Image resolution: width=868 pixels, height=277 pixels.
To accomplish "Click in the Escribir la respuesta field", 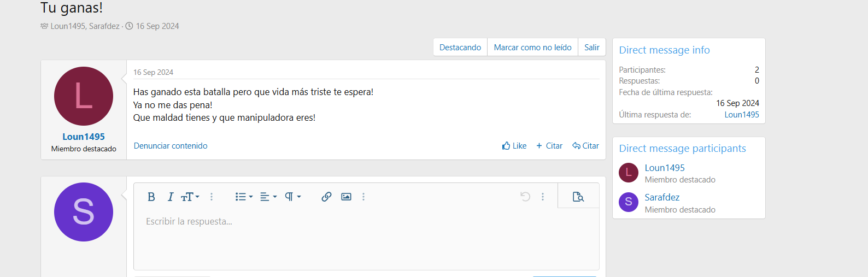I will 366,239.
